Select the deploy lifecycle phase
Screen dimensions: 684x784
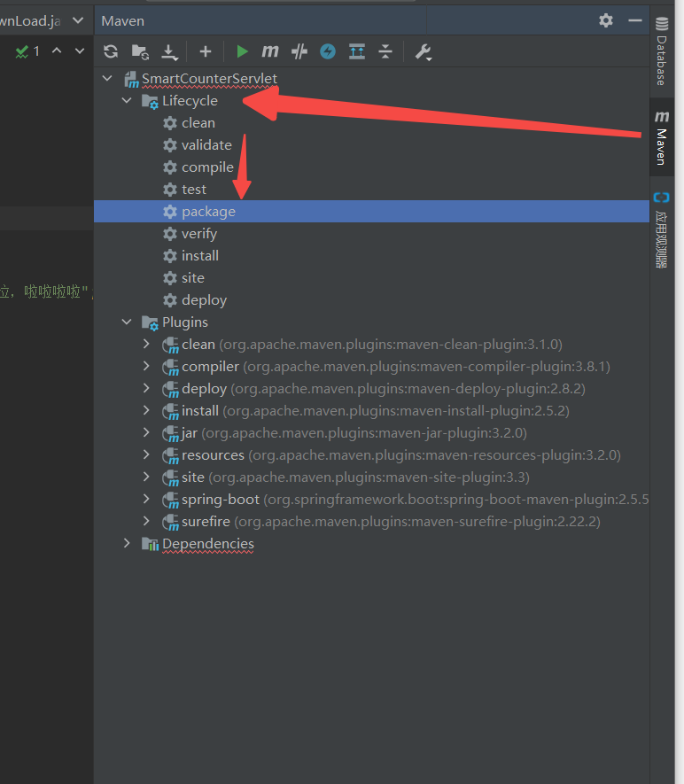tap(371, 300)
